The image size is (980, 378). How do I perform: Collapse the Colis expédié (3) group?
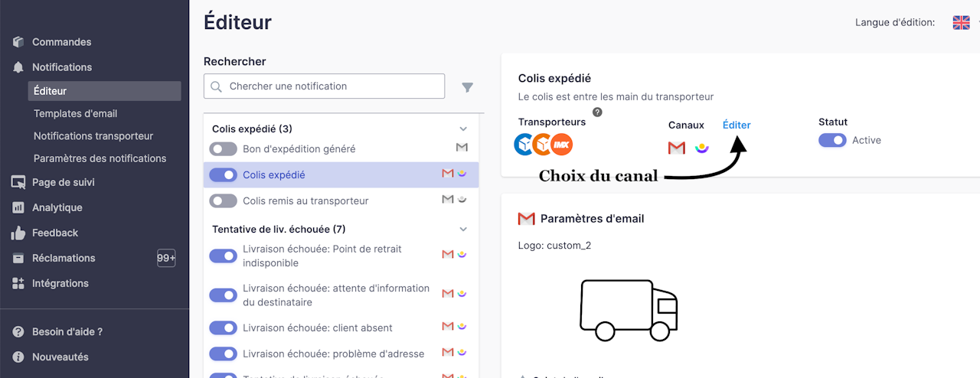point(462,129)
